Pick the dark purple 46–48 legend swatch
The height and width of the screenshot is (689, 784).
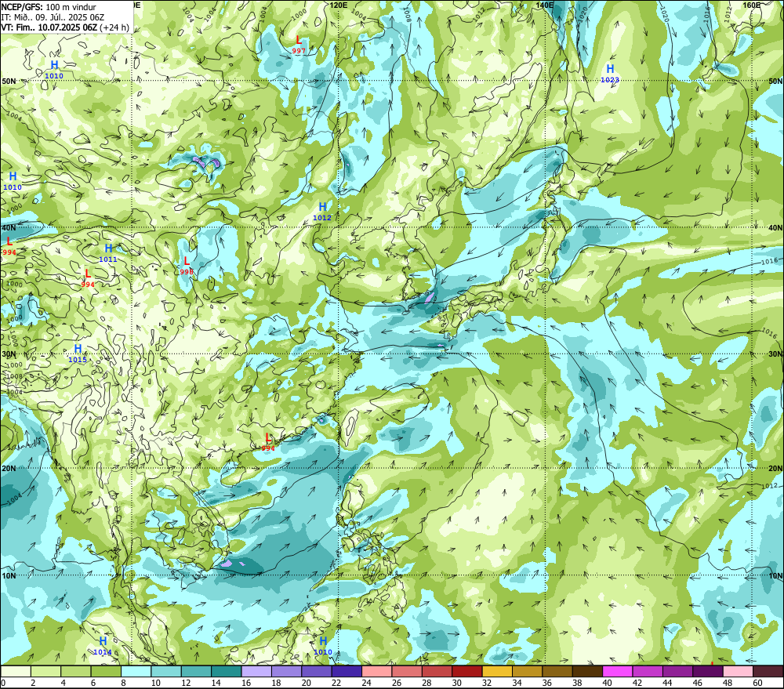click(707, 671)
